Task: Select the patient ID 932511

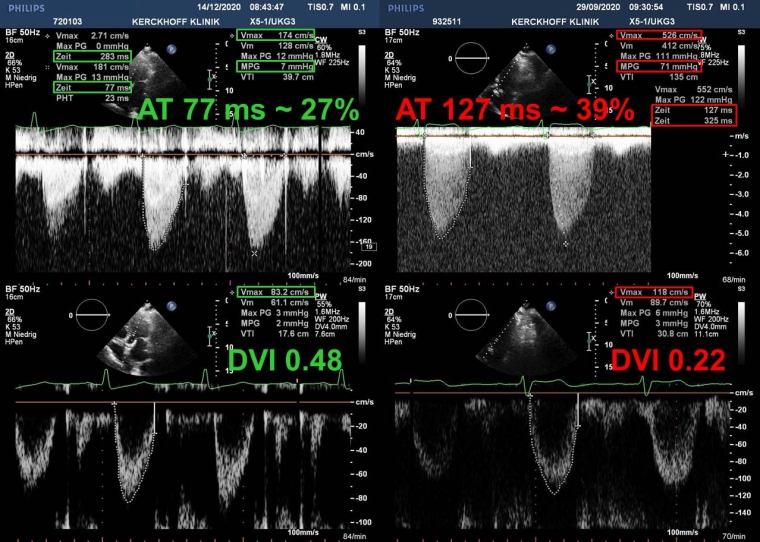Action: point(447,22)
